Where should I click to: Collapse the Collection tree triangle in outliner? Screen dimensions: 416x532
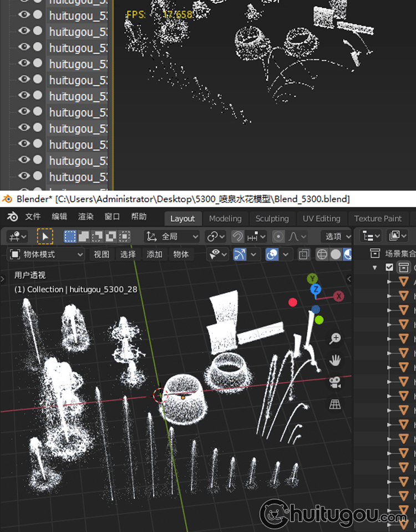point(374,268)
